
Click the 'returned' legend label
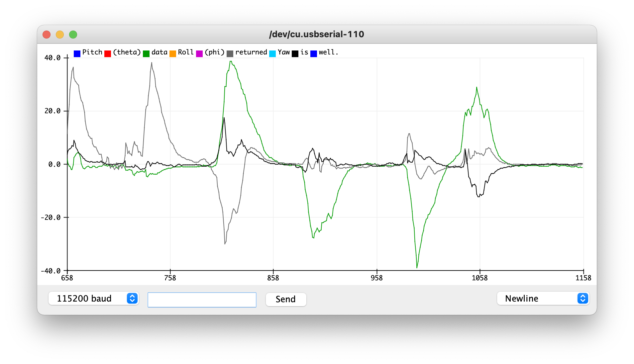(x=251, y=52)
